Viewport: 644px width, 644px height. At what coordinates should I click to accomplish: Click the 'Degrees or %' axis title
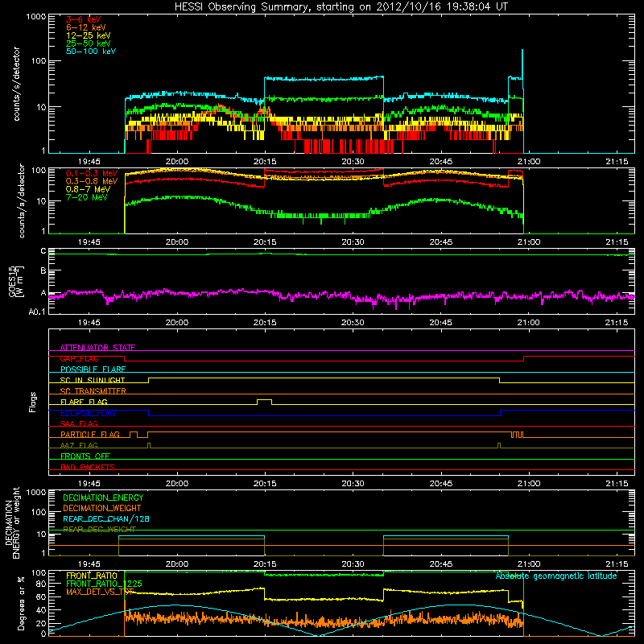(21, 603)
